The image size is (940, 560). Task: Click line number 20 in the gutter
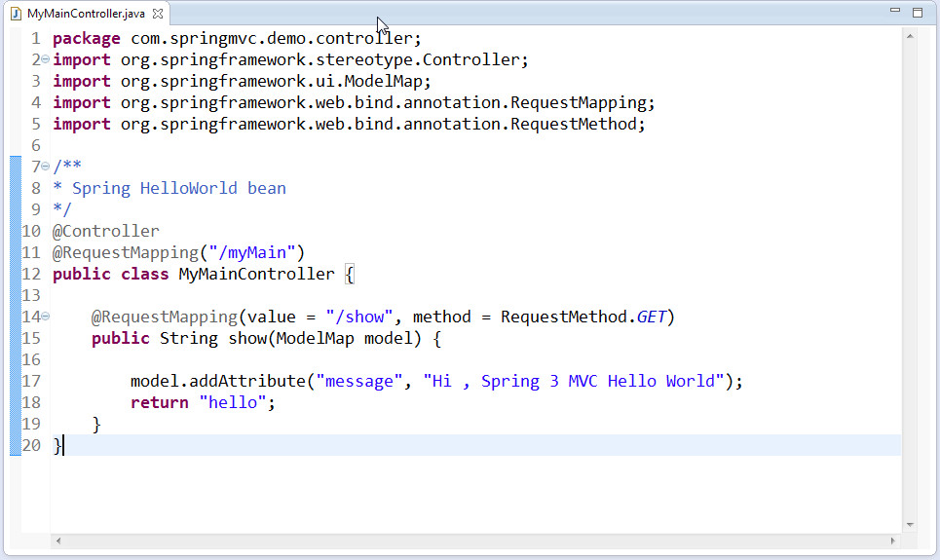point(31,445)
